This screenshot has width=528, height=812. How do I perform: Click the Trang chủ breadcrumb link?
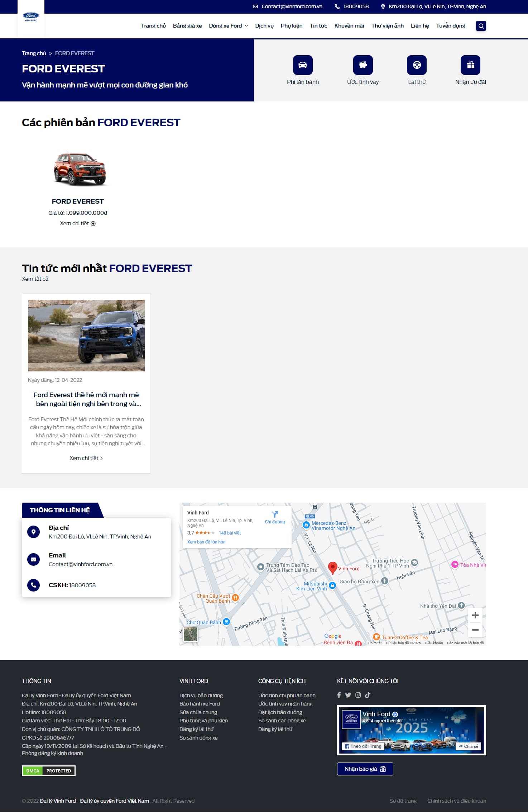coord(34,53)
